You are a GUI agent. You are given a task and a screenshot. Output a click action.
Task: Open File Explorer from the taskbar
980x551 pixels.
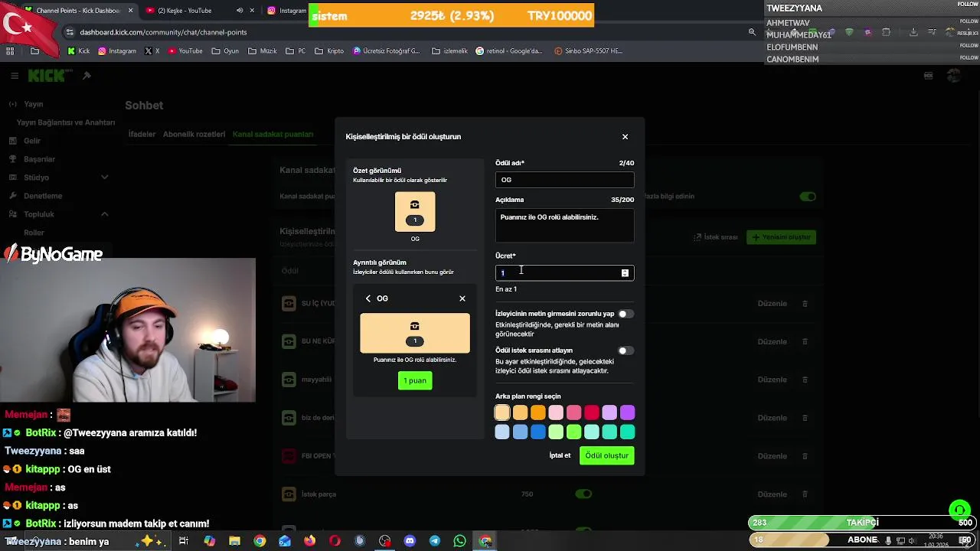[234, 541]
